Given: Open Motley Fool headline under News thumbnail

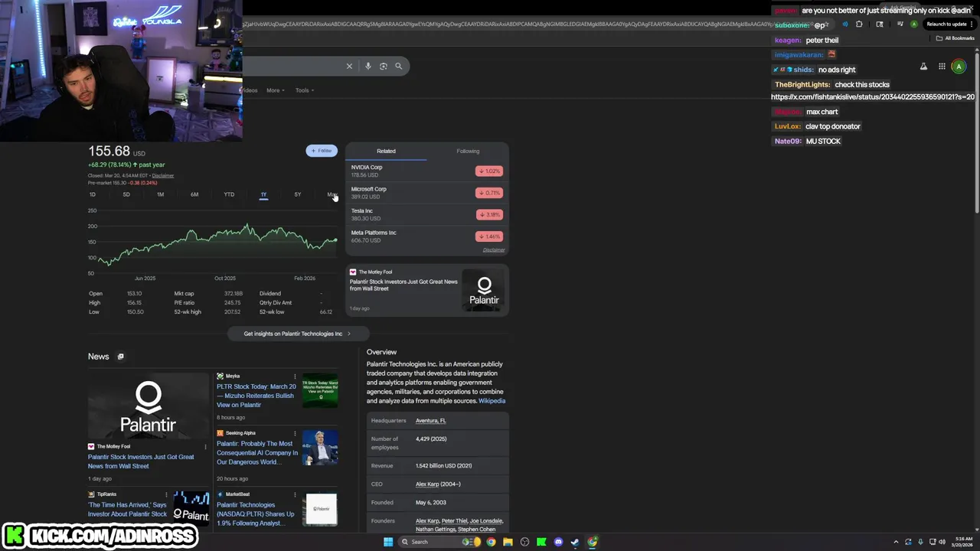Looking at the screenshot, I should (141, 461).
